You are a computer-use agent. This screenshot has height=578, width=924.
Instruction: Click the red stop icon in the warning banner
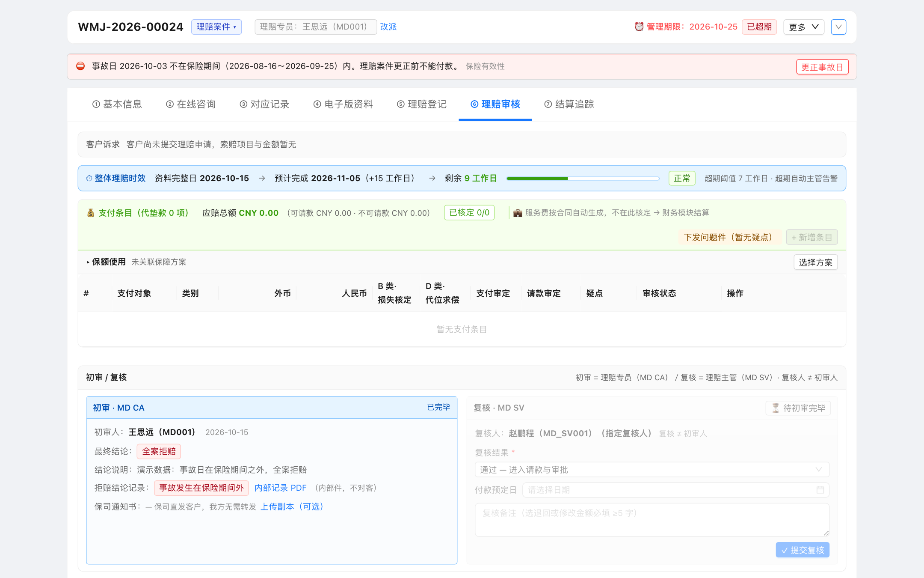click(80, 66)
